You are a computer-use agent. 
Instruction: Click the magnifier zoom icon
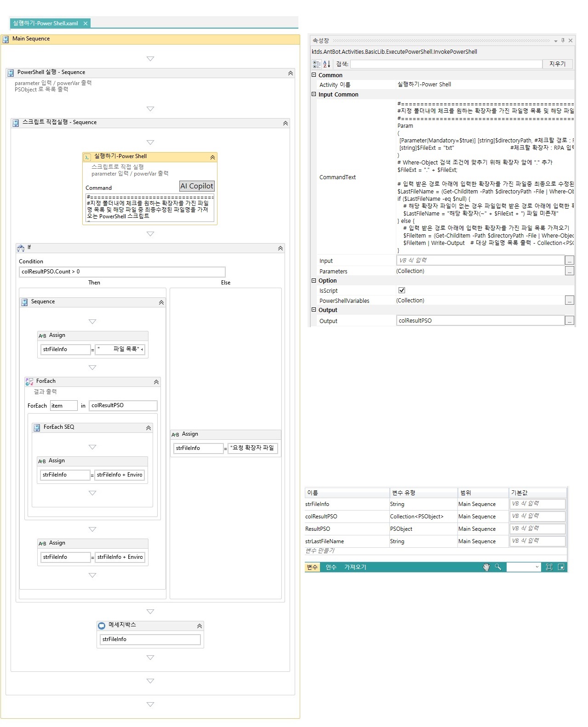click(x=498, y=567)
